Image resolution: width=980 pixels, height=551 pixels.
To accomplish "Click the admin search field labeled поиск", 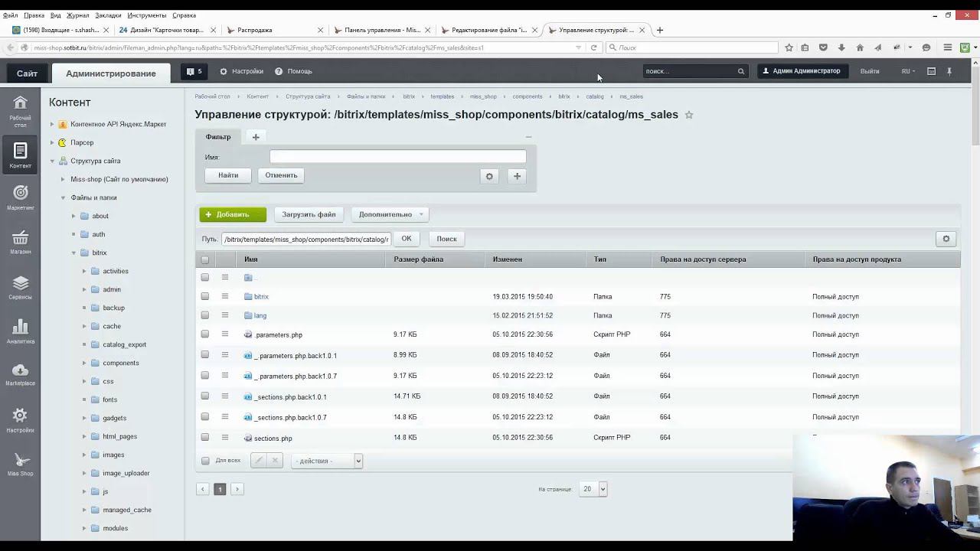I will point(694,71).
